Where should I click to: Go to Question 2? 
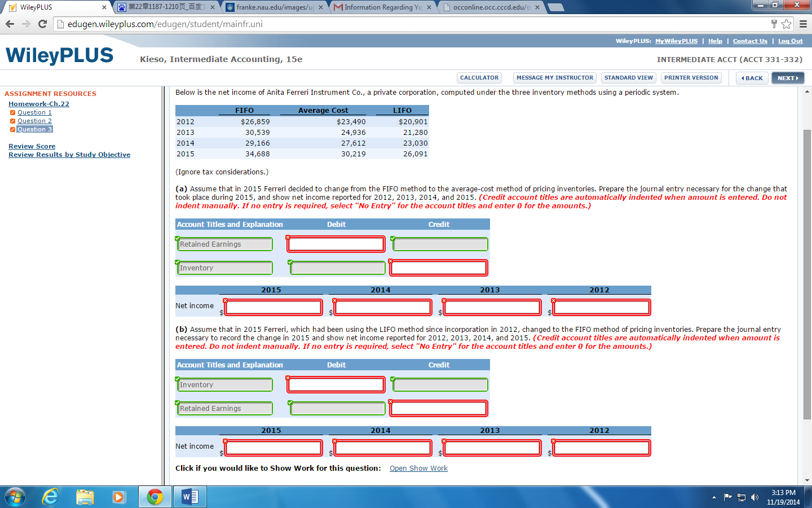tap(34, 121)
